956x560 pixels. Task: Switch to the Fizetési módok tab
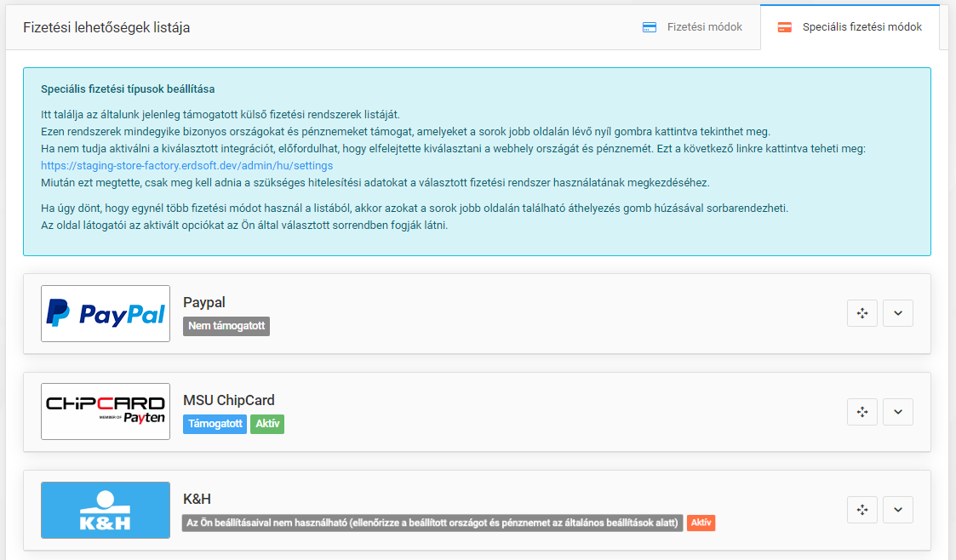(693, 27)
